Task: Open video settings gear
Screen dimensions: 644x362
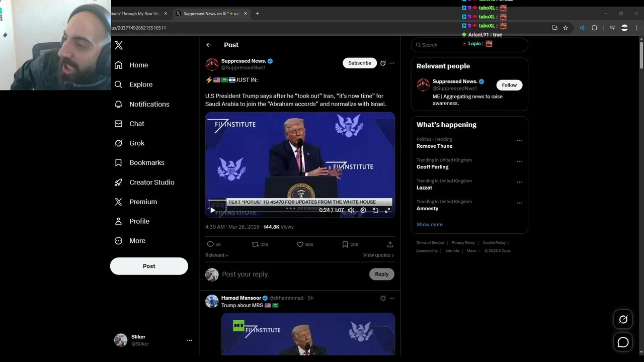Action: [x=363, y=210]
